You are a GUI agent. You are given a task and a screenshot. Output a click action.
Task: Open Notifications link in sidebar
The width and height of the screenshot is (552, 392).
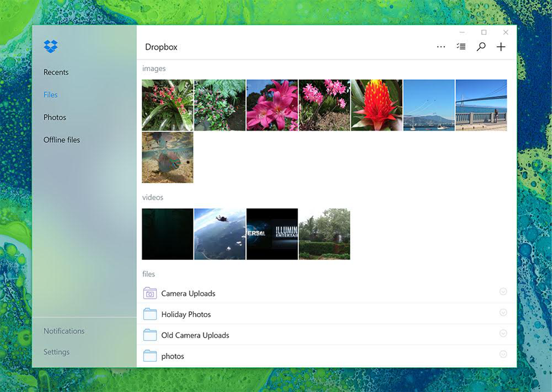(x=64, y=331)
